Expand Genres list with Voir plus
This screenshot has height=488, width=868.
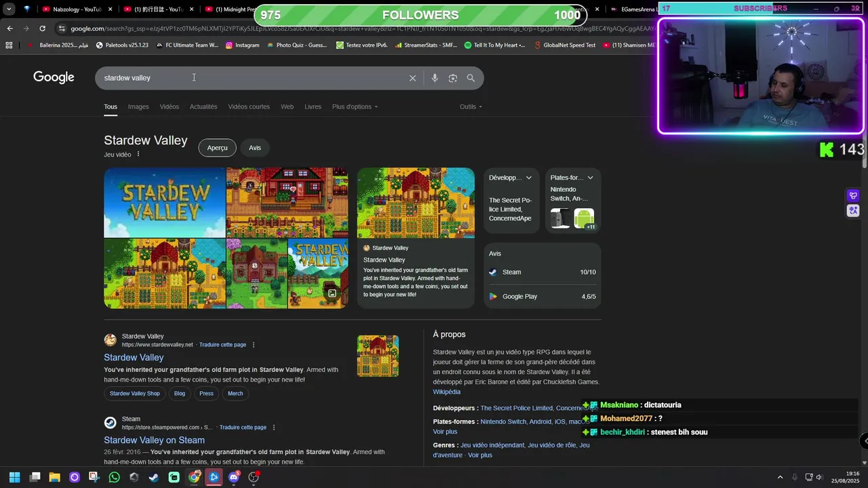(x=480, y=455)
